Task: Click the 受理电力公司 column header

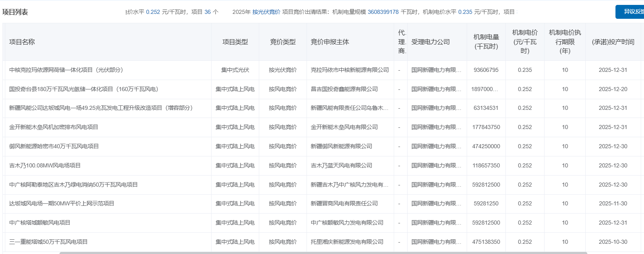Action: coord(430,42)
